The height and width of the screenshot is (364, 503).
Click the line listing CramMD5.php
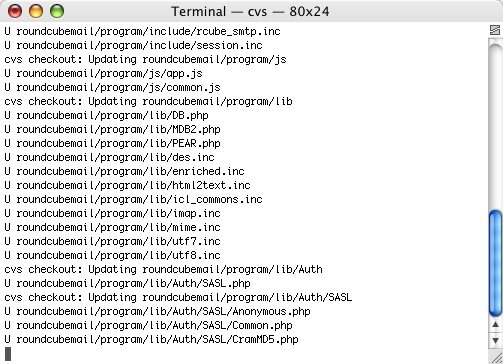point(151,339)
